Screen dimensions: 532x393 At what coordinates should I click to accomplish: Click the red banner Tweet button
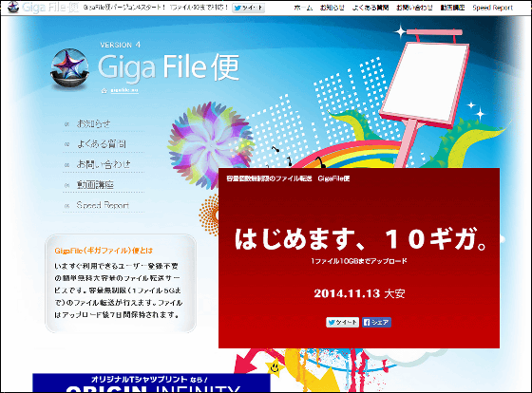pos(342,322)
